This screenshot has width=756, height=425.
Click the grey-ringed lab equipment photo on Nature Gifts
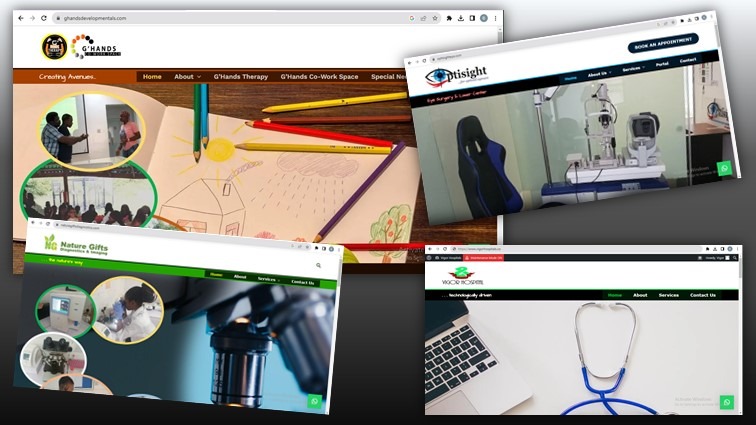(x=53, y=358)
